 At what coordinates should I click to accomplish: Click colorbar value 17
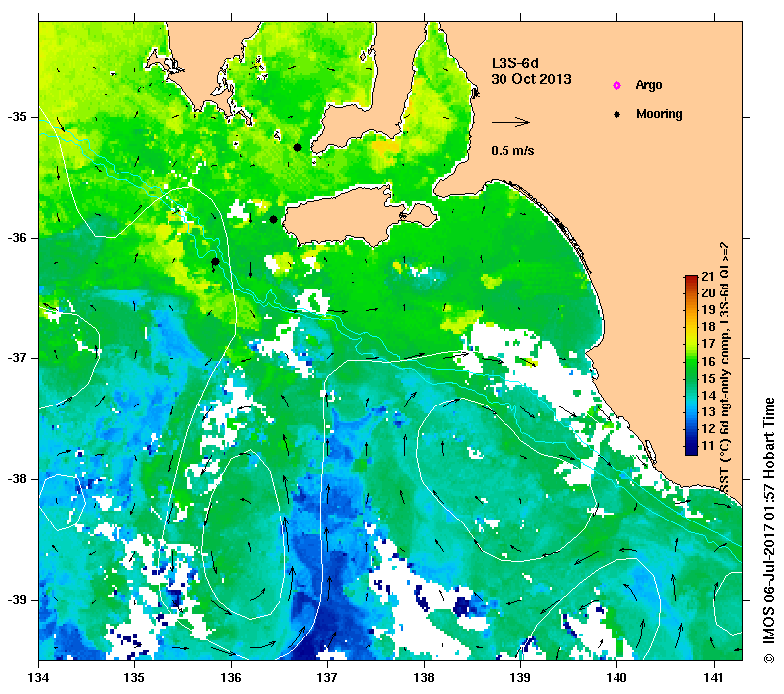coord(708,344)
